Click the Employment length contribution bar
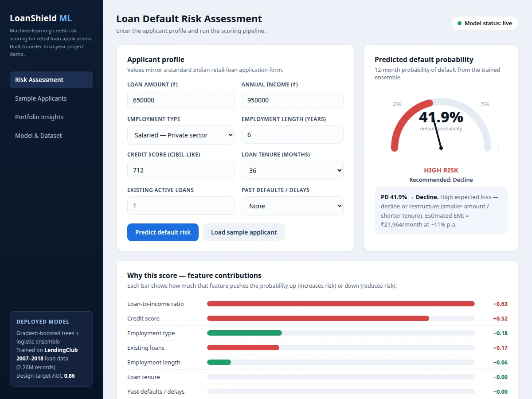This screenshot has height=399, width=532. click(x=219, y=362)
